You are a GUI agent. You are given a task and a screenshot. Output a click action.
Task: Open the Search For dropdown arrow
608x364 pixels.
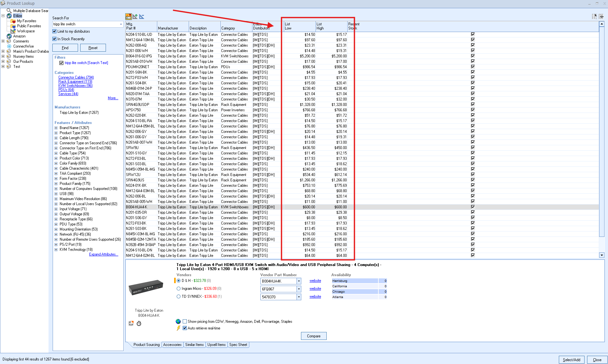pyautogui.click(x=121, y=24)
